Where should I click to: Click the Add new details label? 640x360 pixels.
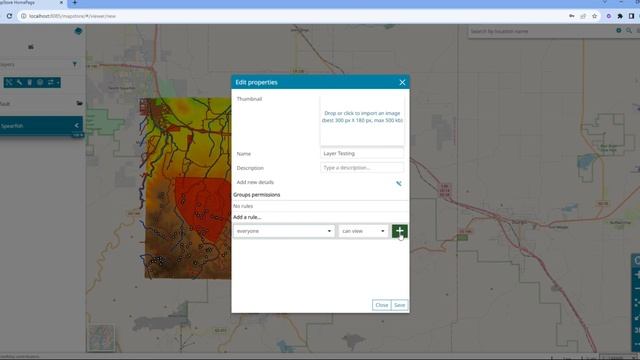click(255, 182)
